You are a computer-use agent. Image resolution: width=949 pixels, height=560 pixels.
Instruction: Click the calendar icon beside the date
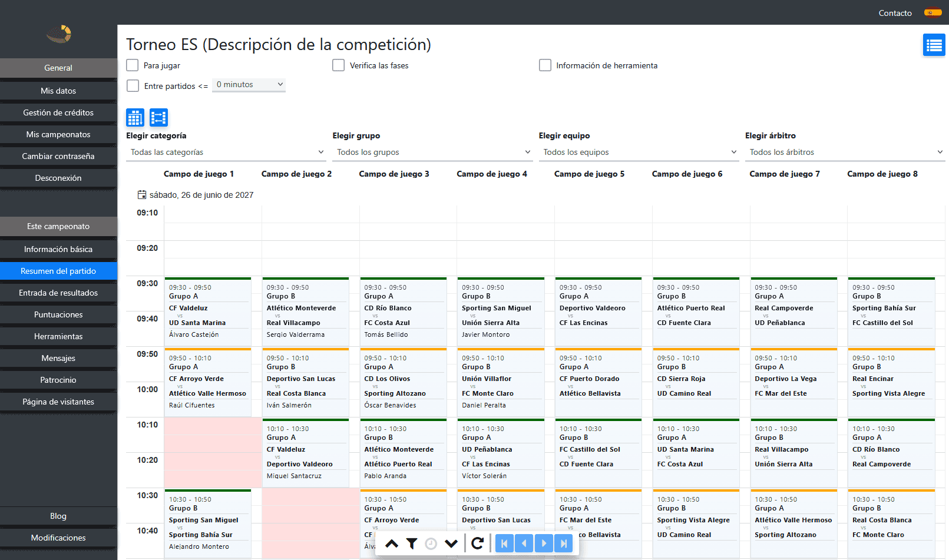[x=142, y=195]
